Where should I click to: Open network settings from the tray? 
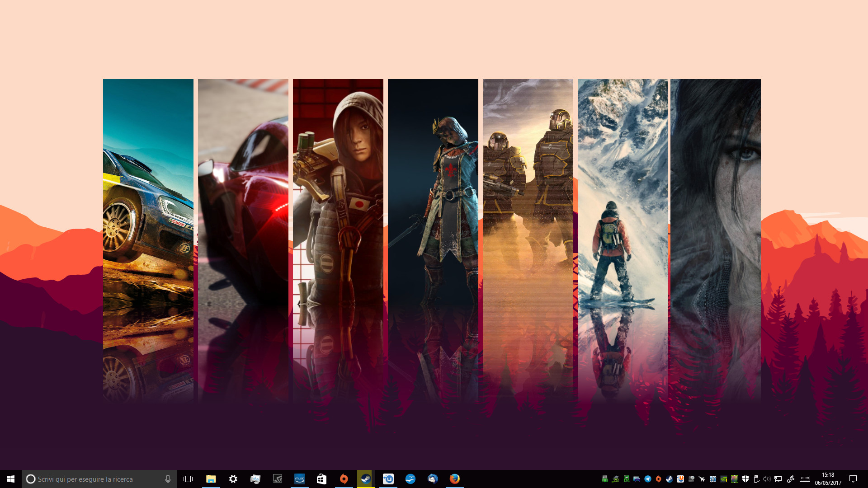[778, 479]
